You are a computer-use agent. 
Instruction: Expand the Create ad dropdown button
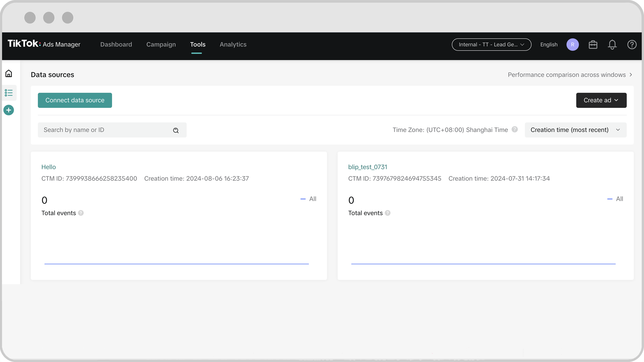601,100
